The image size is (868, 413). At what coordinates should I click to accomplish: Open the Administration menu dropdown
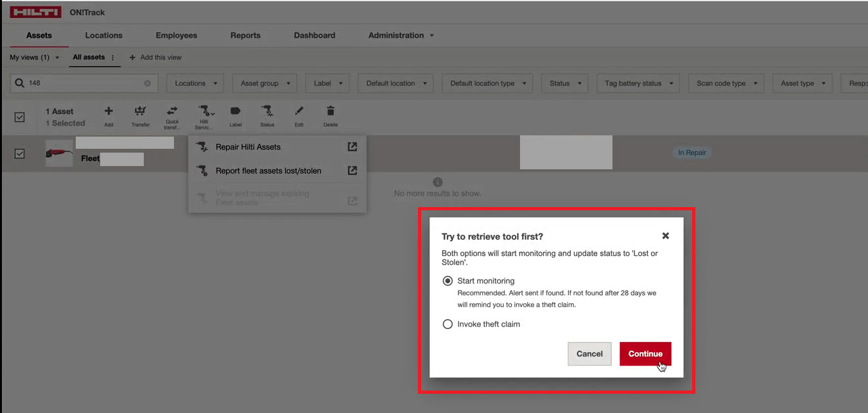click(401, 35)
